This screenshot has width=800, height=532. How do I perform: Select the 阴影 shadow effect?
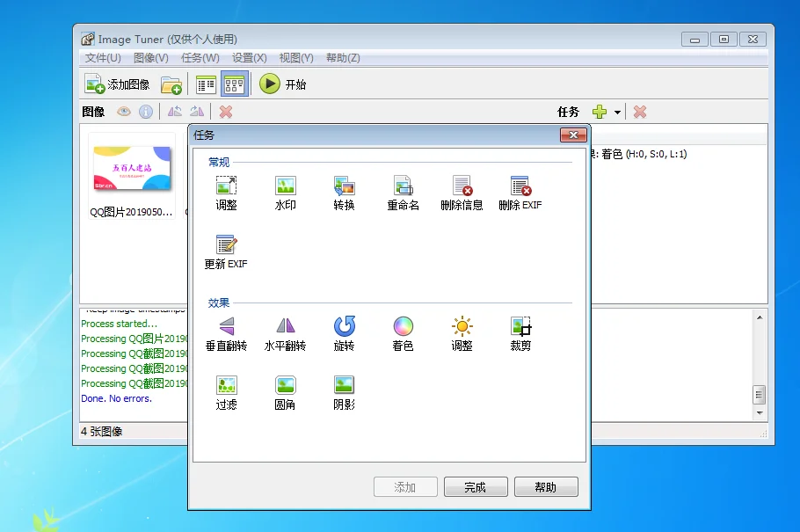point(344,393)
